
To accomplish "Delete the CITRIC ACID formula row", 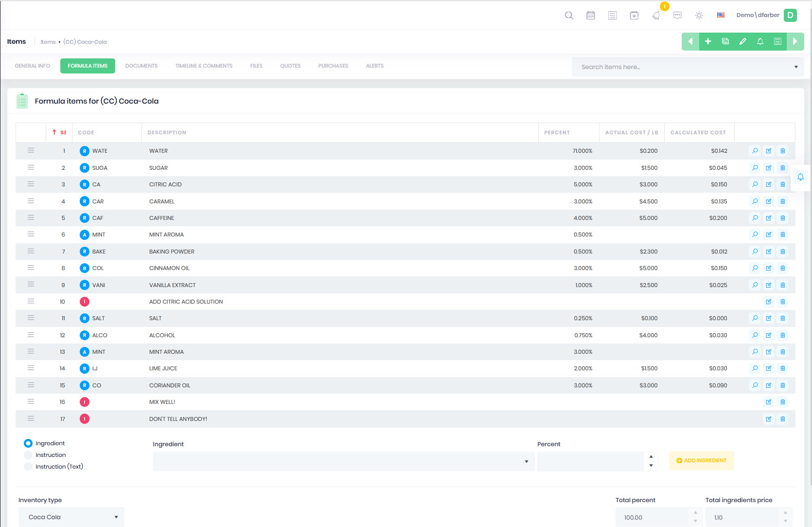I will pyautogui.click(x=783, y=184).
